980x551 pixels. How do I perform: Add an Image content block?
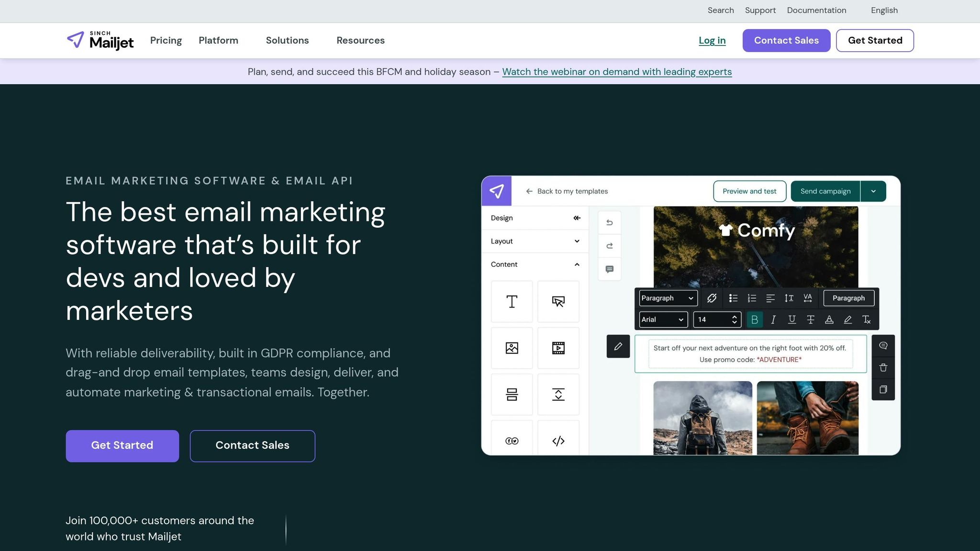pyautogui.click(x=512, y=348)
